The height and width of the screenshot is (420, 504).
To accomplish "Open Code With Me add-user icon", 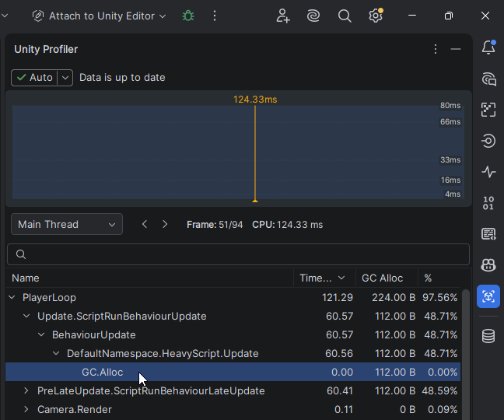I will pyautogui.click(x=282, y=16).
